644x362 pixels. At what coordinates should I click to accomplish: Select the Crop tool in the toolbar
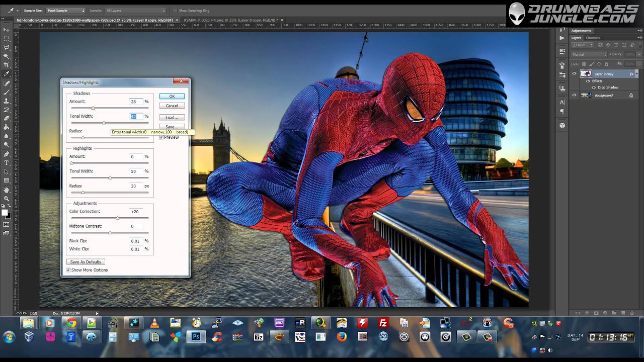[7, 65]
